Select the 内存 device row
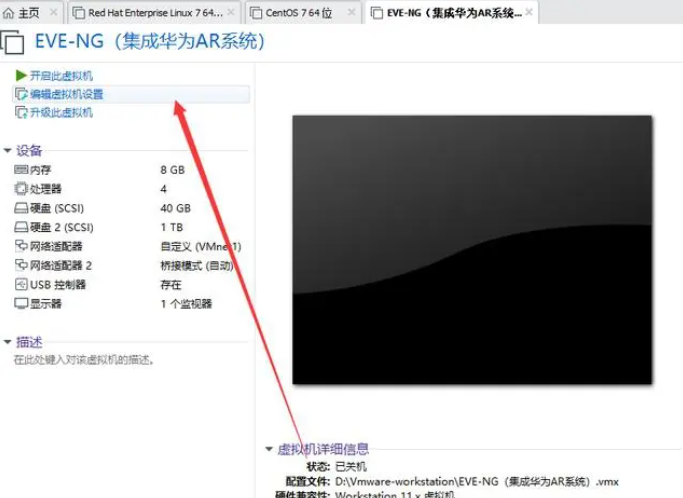Viewport: 683px width, 498px height. (131, 169)
